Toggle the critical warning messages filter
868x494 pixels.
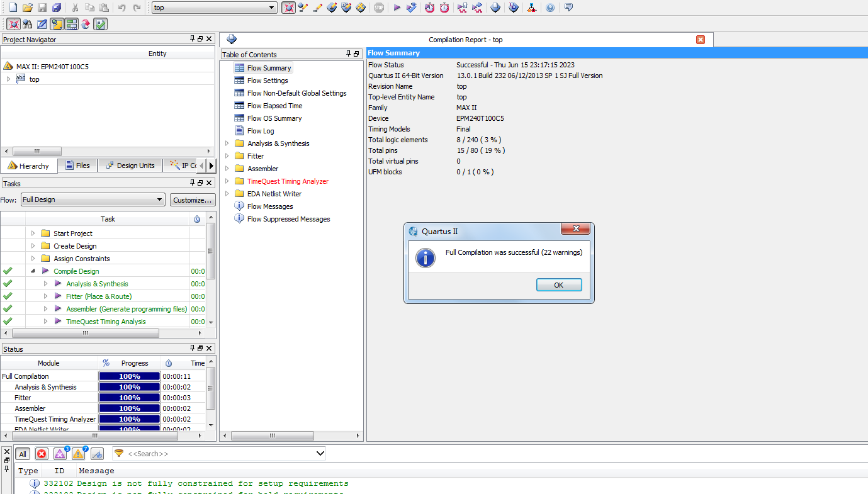tap(60, 454)
